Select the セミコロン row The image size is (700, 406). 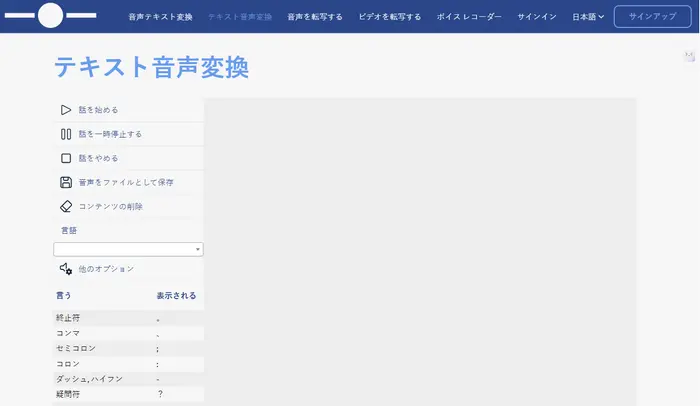(128, 348)
